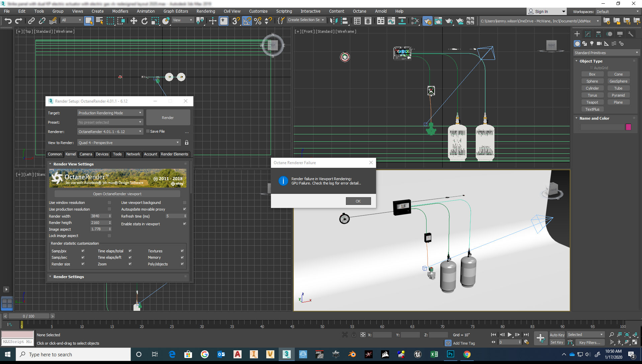Open the Target rendering mode dropdown

click(110, 113)
